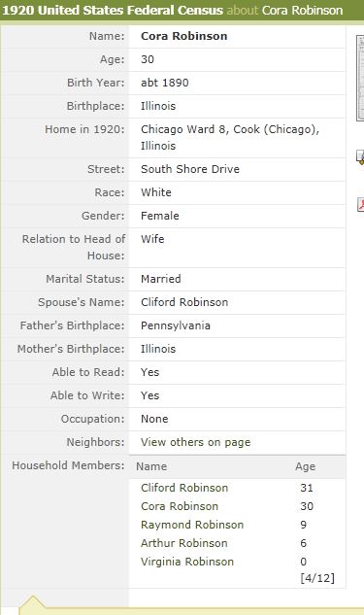364x615 pixels.
Task: Click the 1920 United States Federal Census title
Action: [x=113, y=10]
